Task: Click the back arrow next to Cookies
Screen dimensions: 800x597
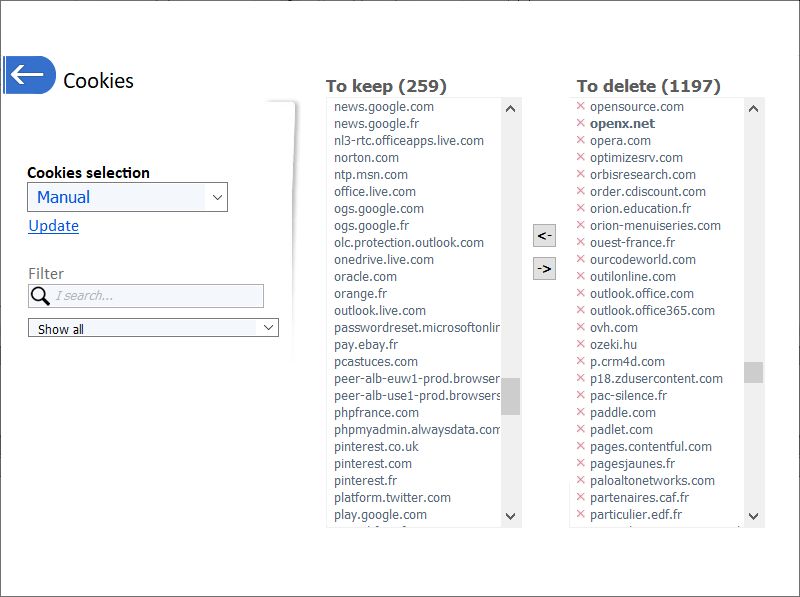Action: [28, 75]
